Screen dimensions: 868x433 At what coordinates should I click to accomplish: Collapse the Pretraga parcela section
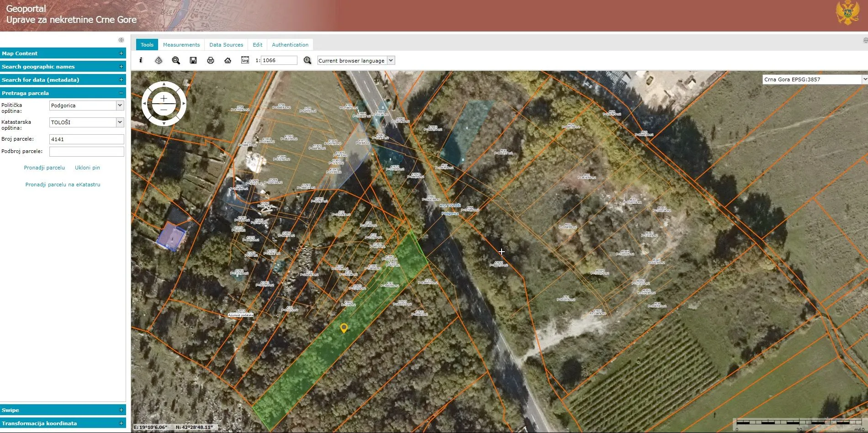(x=121, y=93)
